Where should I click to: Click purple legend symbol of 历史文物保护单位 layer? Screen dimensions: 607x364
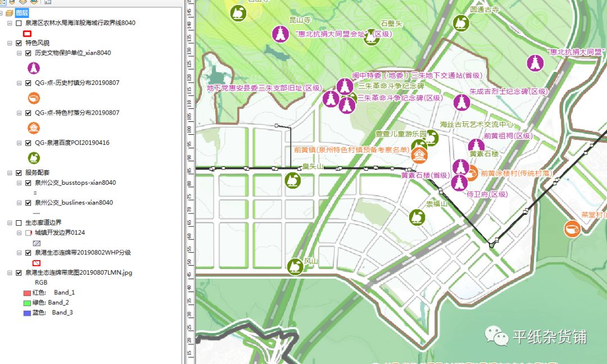tap(34, 68)
